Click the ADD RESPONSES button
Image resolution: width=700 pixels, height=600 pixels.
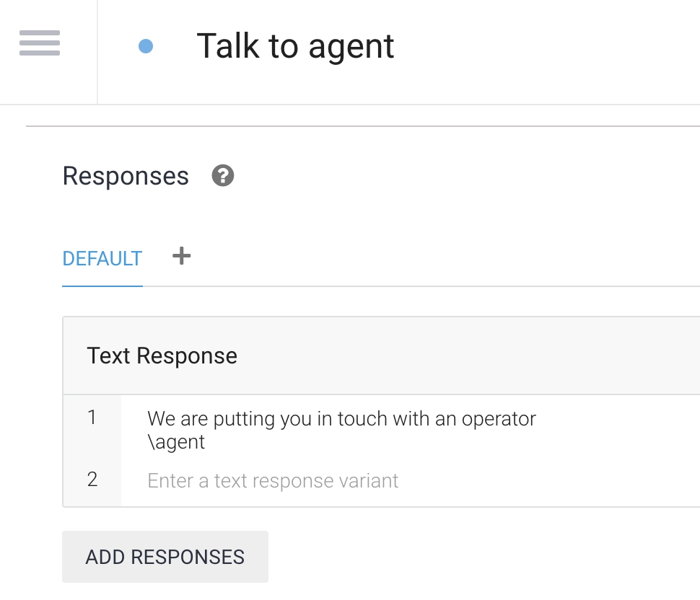pos(165,557)
